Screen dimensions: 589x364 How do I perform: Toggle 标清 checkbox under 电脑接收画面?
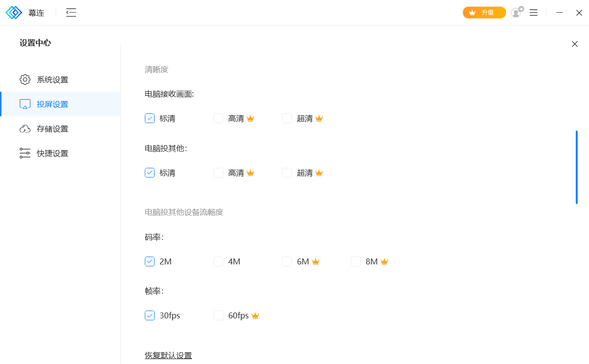pos(150,118)
